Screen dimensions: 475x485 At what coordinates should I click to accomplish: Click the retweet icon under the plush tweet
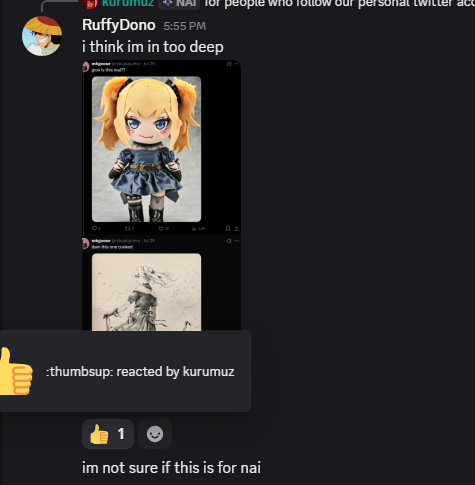[127, 228]
